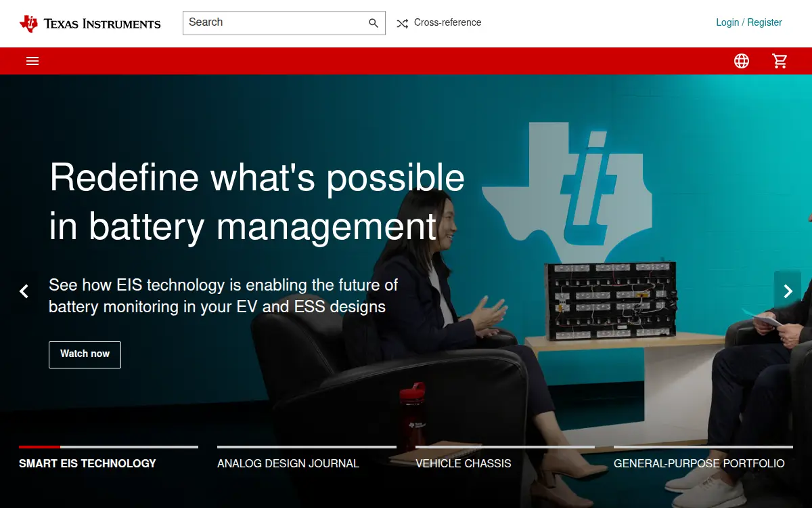Click the Watch now button
Viewport: 812px width, 508px height.
(85, 355)
